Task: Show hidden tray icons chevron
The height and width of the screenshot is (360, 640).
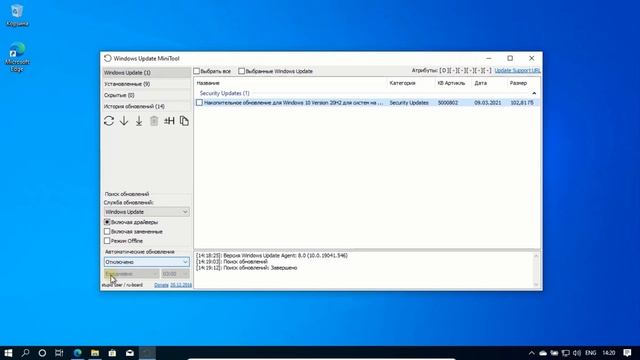Action: 531,353
